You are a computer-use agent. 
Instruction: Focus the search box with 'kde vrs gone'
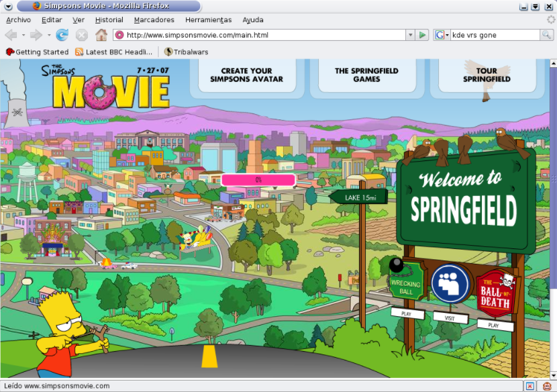coord(495,35)
